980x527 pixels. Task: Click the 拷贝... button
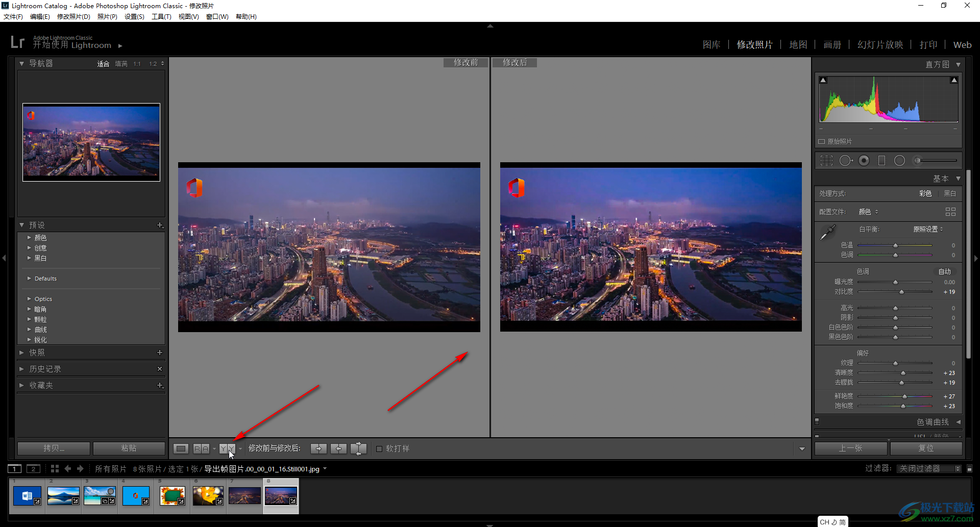[x=54, y=448]
